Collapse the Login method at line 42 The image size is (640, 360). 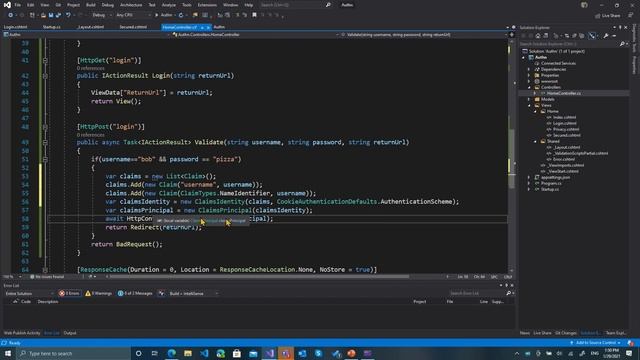click(x=45, y=76)
